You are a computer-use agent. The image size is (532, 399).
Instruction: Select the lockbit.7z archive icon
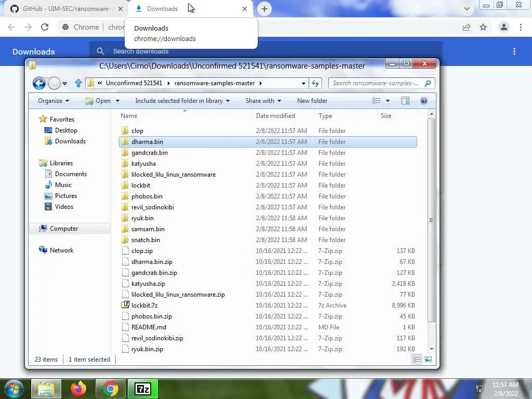(x=125, y=305)
